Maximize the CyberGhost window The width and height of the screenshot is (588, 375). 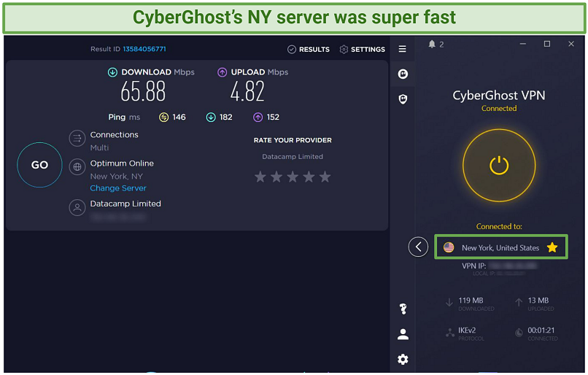click(547, 44)
